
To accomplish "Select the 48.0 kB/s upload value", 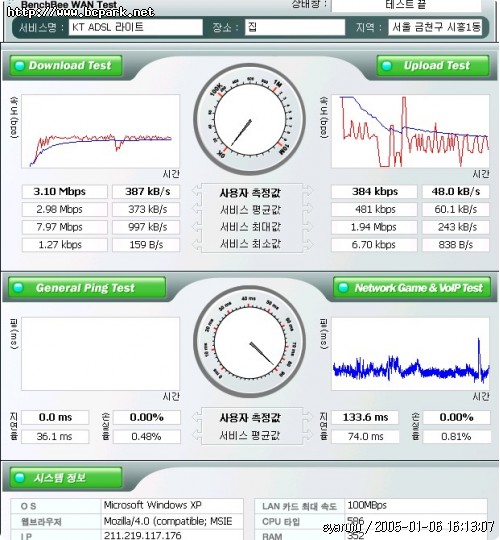I will point(456,191).
